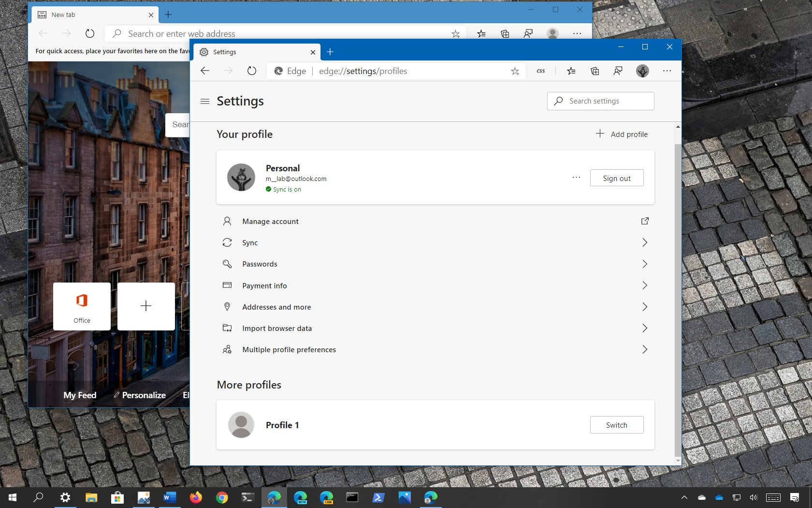Click Add profile link
The width and height of the screenshot is (812, 508).
pyautogui.click(x=622, y=134)
